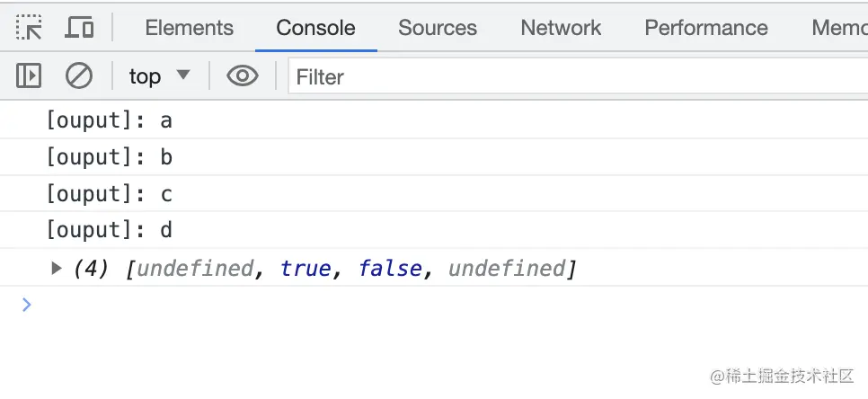Click the "[ouput]: b" log line
This screenshot has width=868, height=399.
point(109,157)
